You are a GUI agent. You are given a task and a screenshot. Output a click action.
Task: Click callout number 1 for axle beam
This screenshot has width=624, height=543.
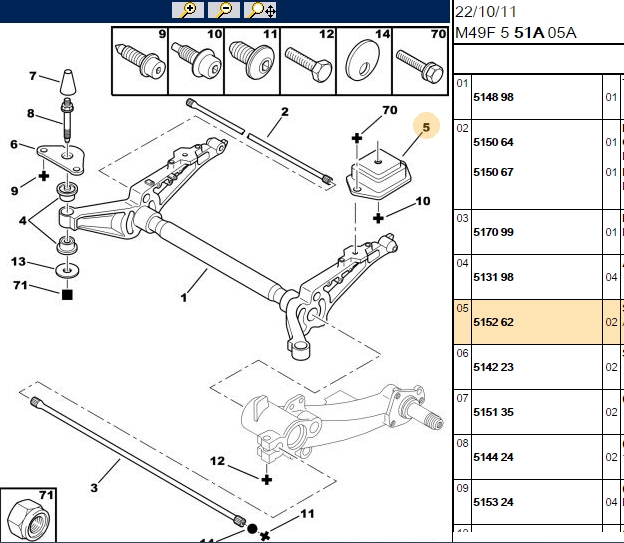click(183, 297)
